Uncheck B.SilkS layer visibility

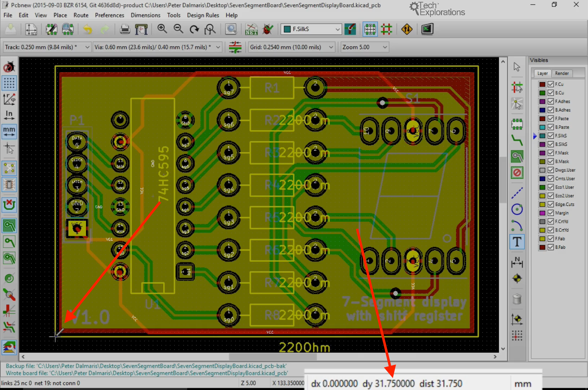pos(550,144)
